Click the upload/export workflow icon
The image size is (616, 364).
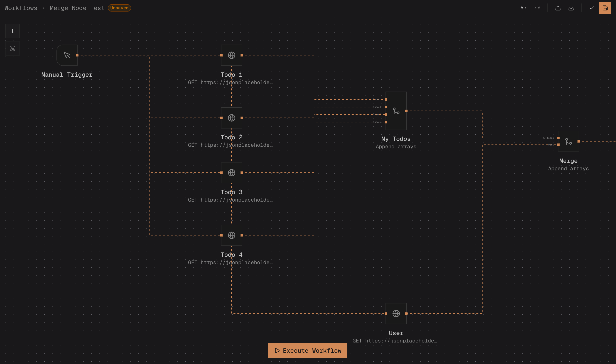click(x=558, y=8)
